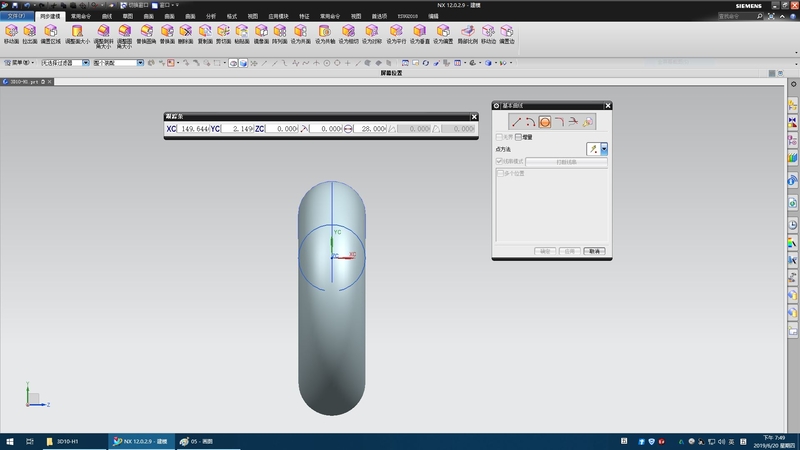This screenshot has height=450, width=800.
Task: Click the XC coordinate input field
Action: click(194, 129)
